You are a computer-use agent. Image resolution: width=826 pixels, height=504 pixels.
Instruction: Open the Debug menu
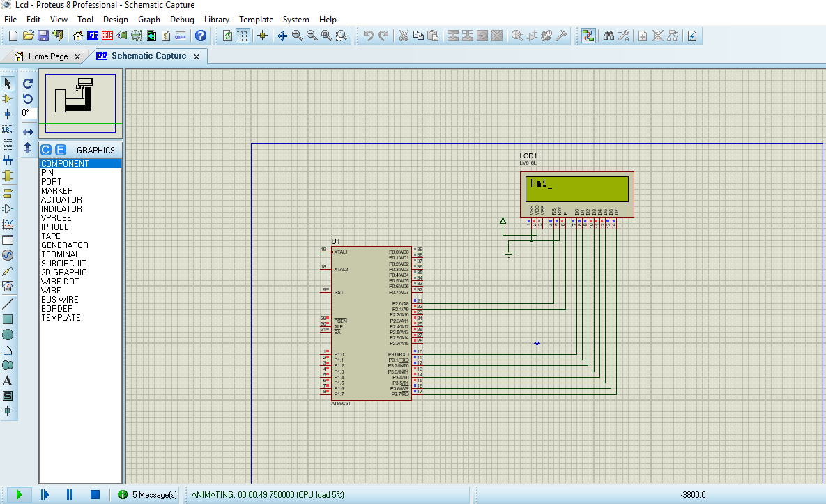[182, 20]
